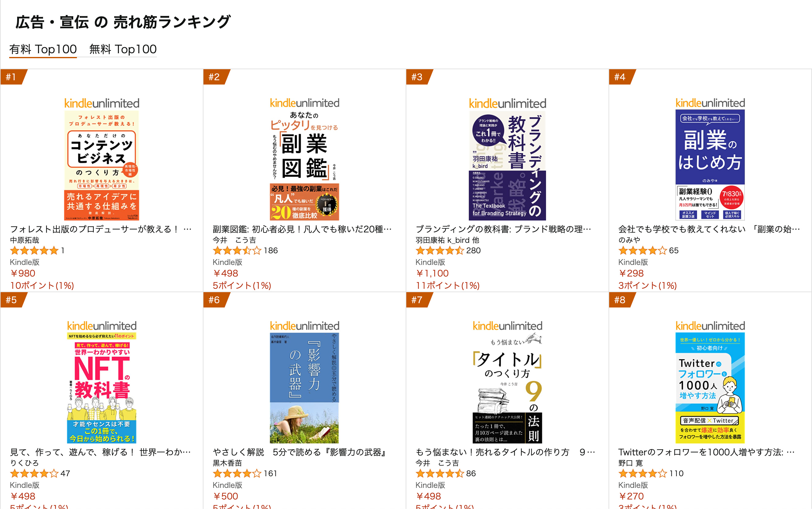
Task: Click the star rating with 65 reviews
Action: (643, 251)
